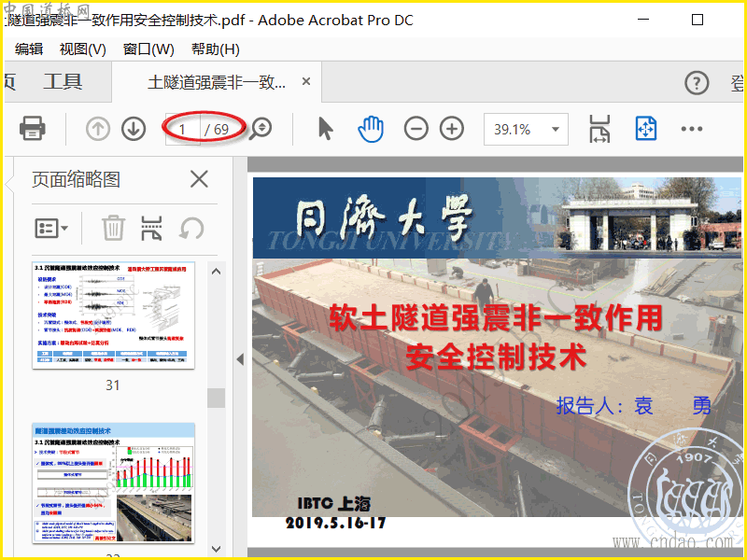
Task: Close the 页面缩略图 panel
Action: pos(199,179)
